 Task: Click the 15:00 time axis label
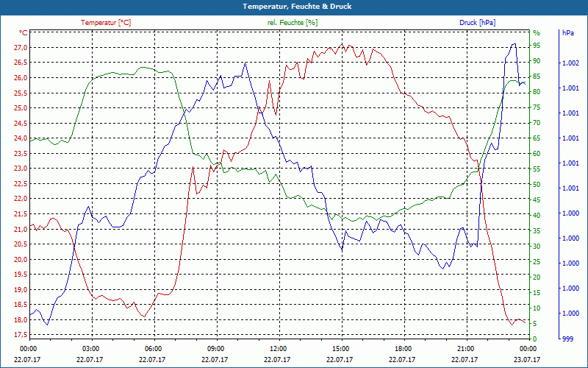point(340,349)
